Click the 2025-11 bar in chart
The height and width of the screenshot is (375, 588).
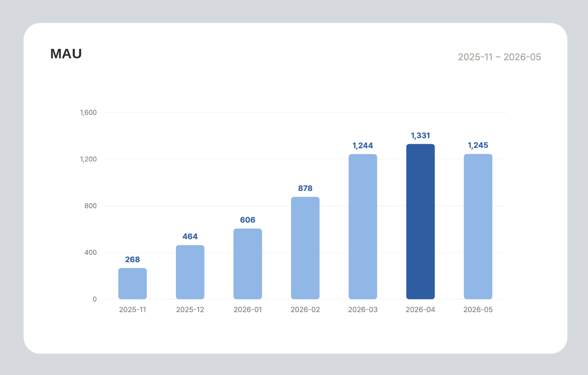[132, 283]
